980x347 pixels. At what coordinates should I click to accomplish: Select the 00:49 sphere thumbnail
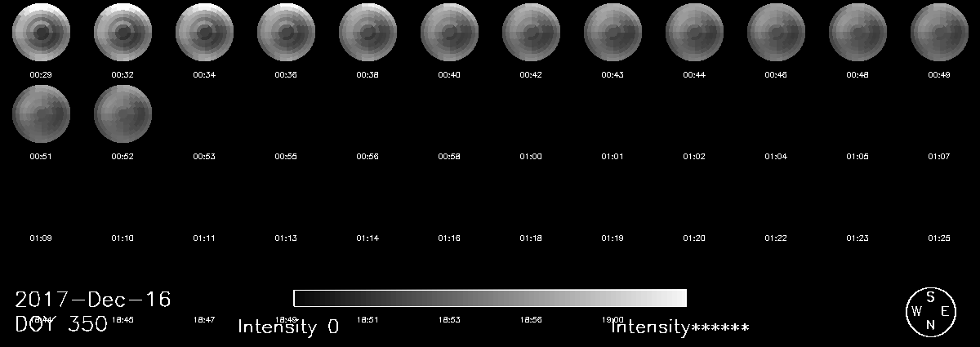pos(939,33)
